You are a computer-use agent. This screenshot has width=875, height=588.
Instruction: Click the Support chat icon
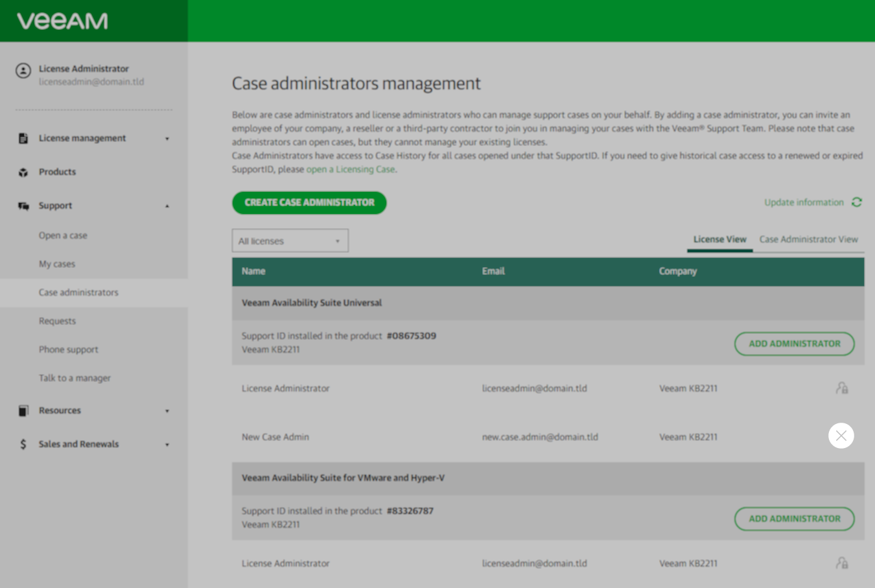pyautogui.click(x=23, y=206)
